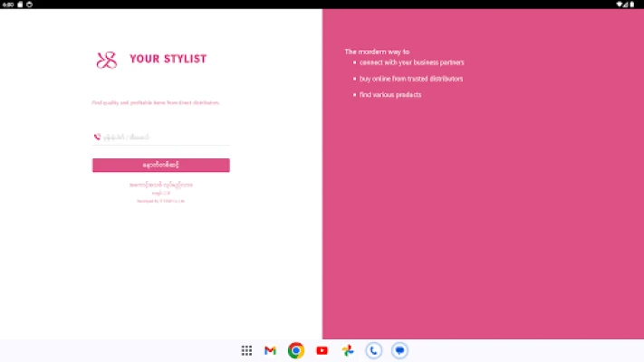Open the app drawer grid icon

click(x=246, y=350)
